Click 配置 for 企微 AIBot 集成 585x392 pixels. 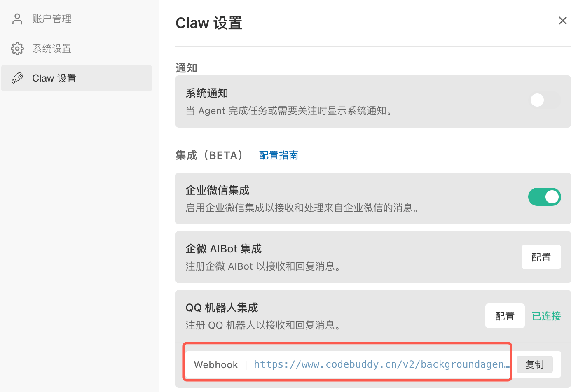[x=541, y=257]
